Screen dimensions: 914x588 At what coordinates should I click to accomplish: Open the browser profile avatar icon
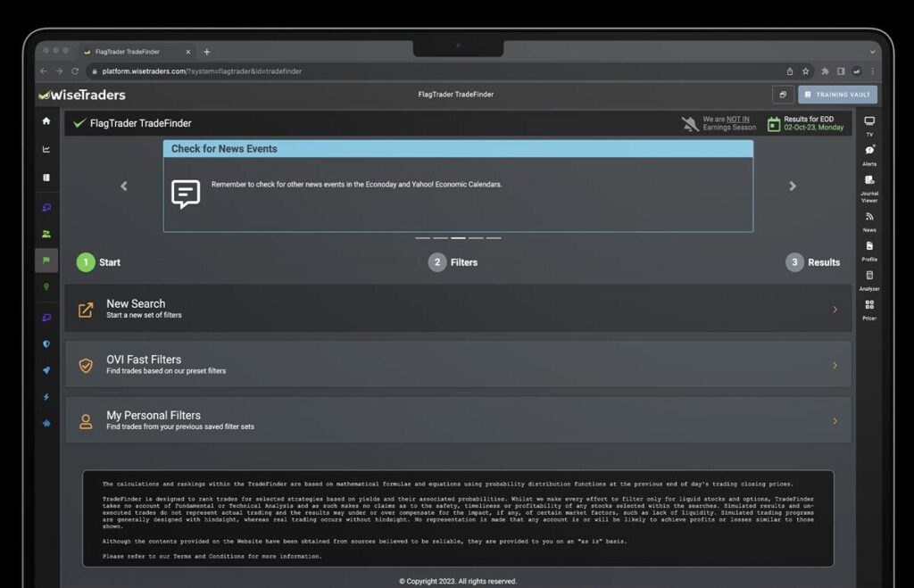tap(856, 71)
